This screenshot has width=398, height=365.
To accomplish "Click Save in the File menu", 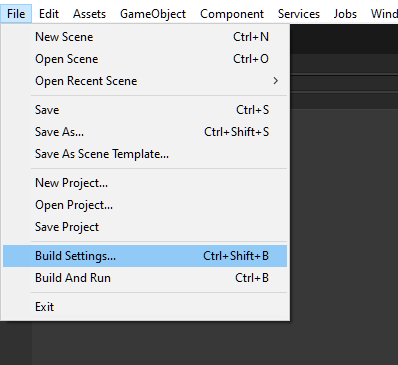I will [145, 110].
